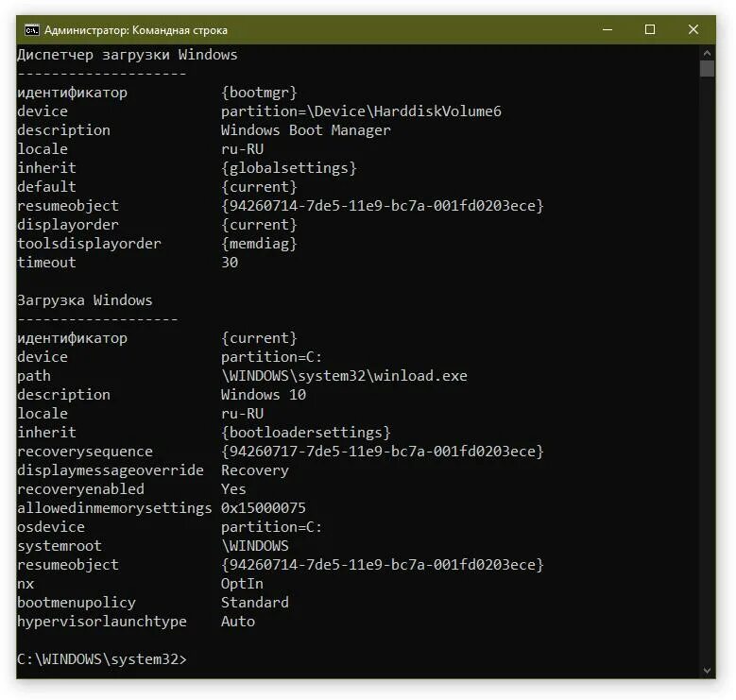Viewport: 736px width, 700px height.
Task: Click the '\WINDOWS\system32\winload.exe' path value
Action: 344,376
